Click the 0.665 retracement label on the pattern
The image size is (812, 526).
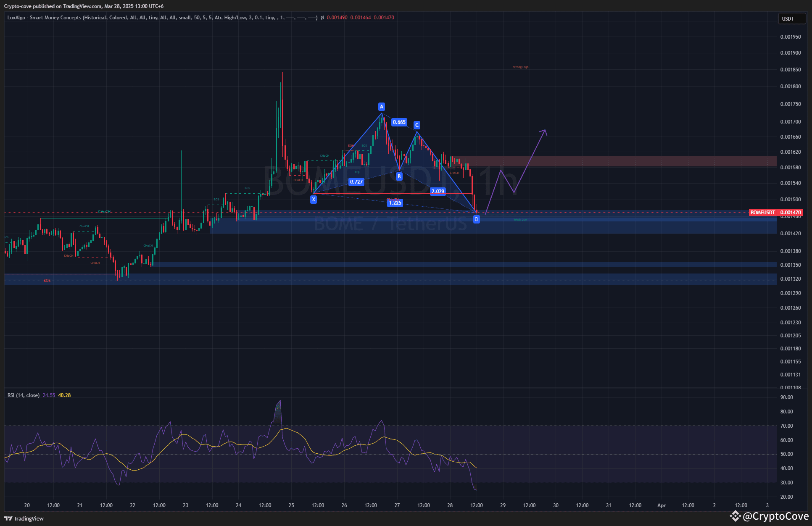coord(399,122)
